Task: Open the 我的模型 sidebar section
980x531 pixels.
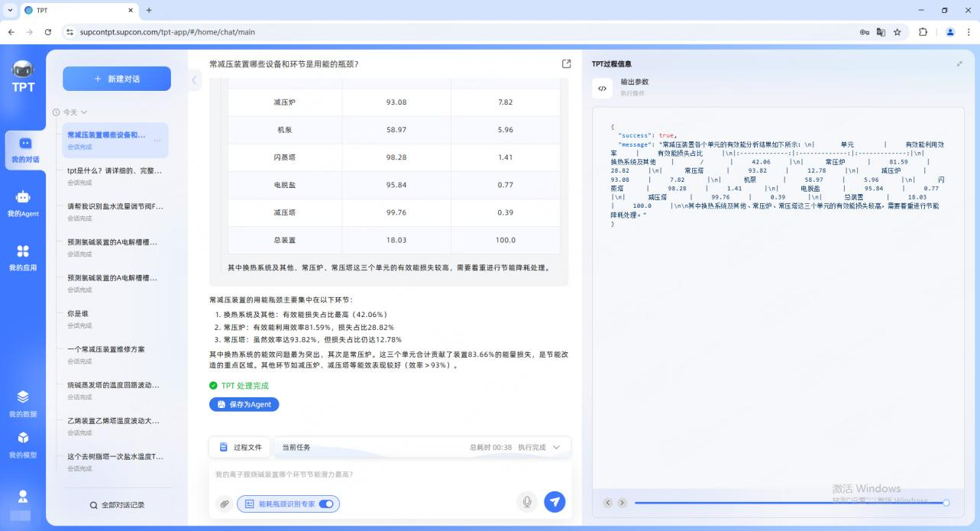Action: (x=23, y=445)
